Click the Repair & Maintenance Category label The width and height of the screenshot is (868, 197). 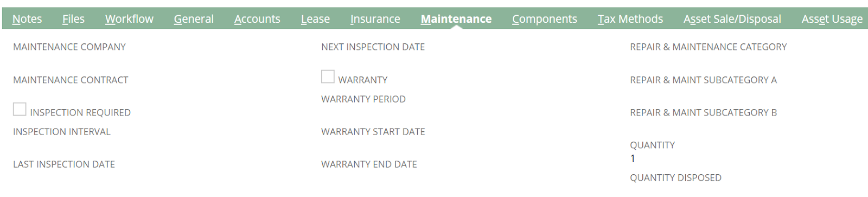coord(709,47)
